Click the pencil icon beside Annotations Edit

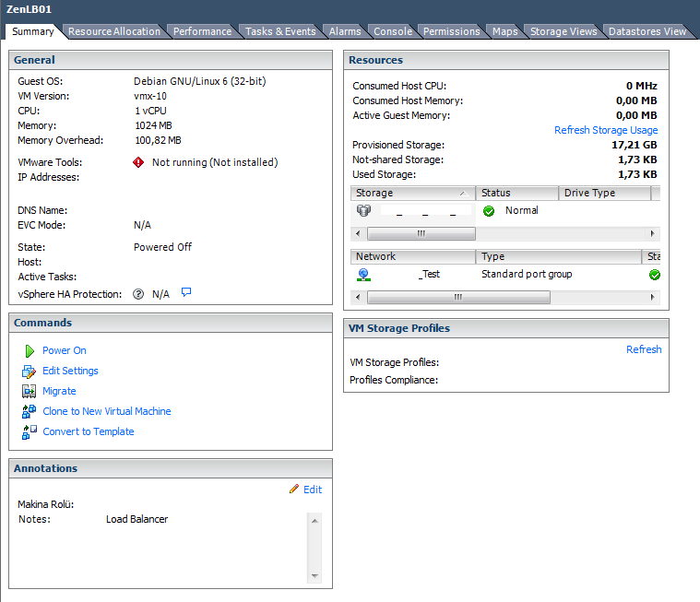(x=294, y=490)
